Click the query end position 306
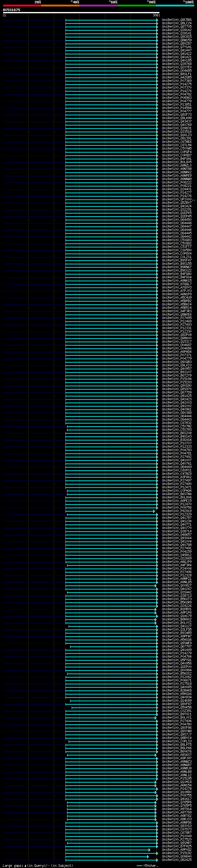The height and width of the screenshot is (868, 197). coord(155,15)
